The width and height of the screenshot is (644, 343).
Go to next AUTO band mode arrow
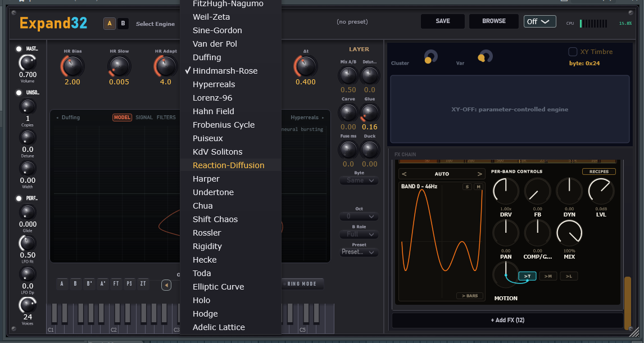click(479, 174)
